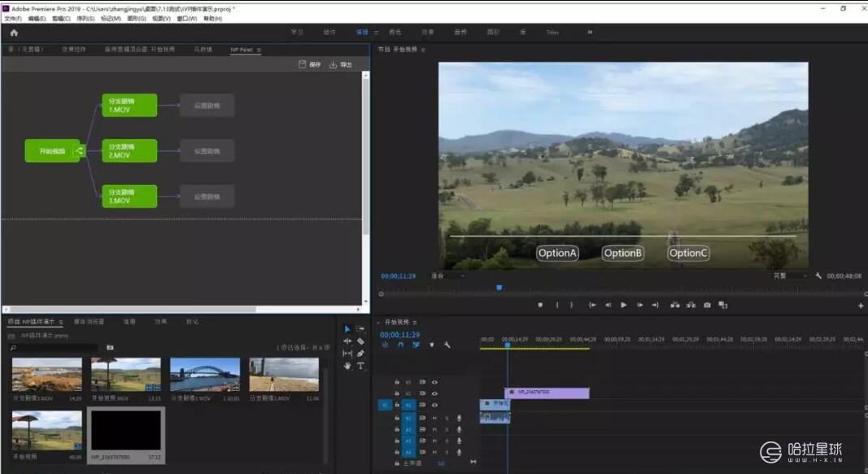
Task: Click the OptionA overlay button
Action: pyautogui.click(x=557, y=254)
